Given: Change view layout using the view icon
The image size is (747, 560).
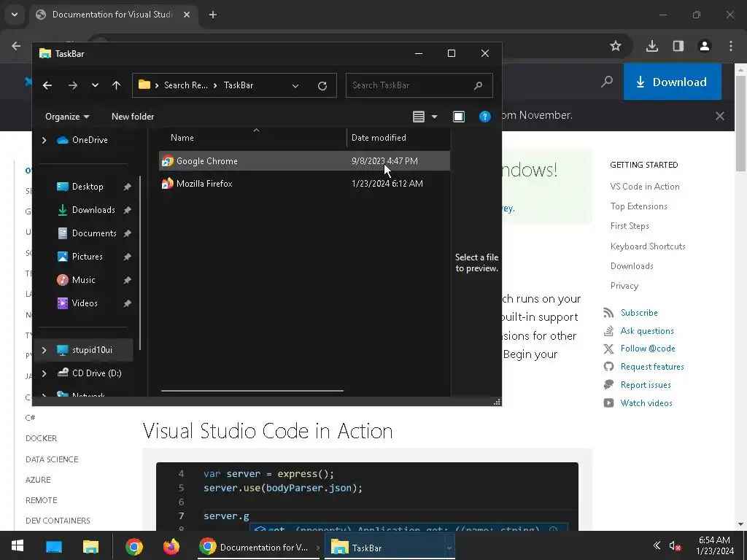Looking at the screenshot, I should [419, 117].
